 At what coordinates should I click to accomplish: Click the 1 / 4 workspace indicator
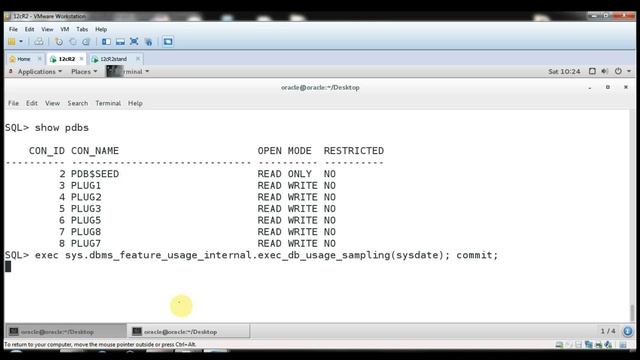pos(608,331)
